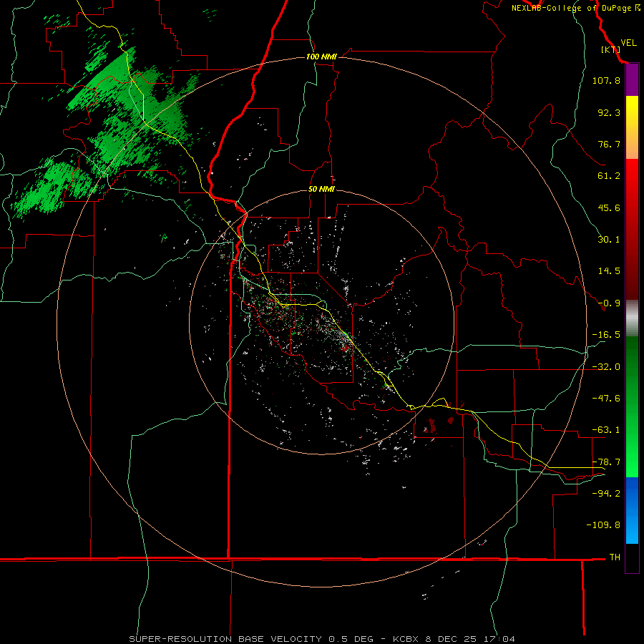The width and height of the screenshot is (644, 644).
Task: Click the 30.1 velocity scale value
Action: tap(609, 240)
